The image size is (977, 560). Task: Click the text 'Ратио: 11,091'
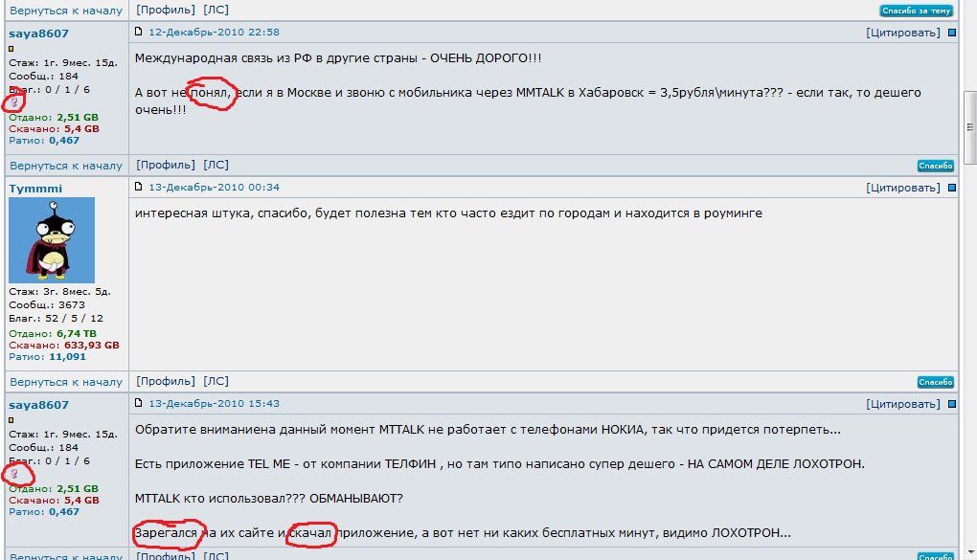[47, 357]
